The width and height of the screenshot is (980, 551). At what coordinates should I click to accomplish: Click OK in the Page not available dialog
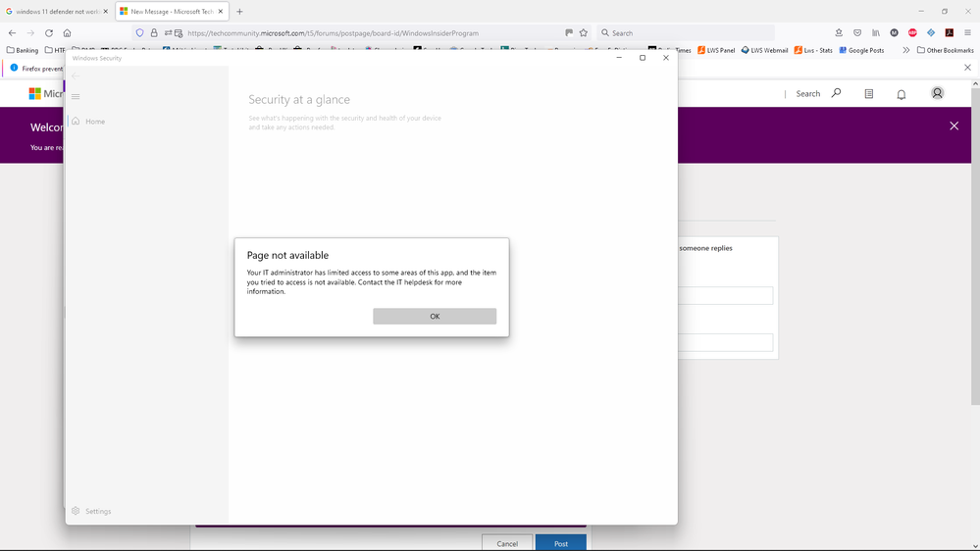tap(435, 316)
